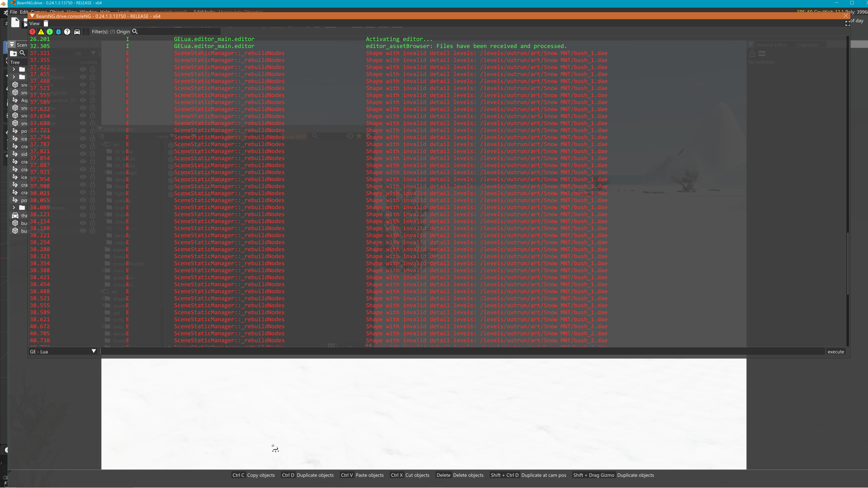This screenshot has height=488, width=868.
Task: Click the Tree column header
Action: (x=15, y=62)
